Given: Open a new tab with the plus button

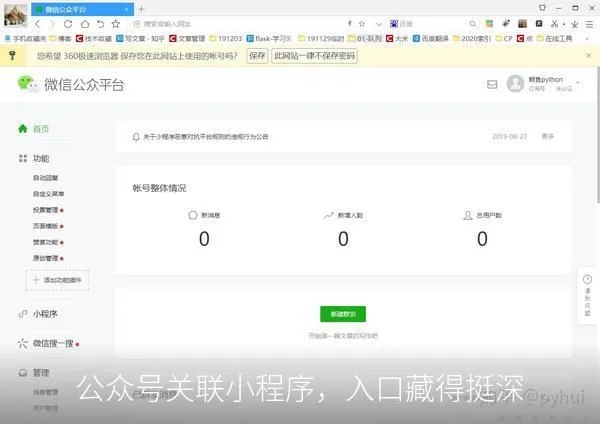Looking at the screenshot, I should pyautogui.click(x=141, y=9).
